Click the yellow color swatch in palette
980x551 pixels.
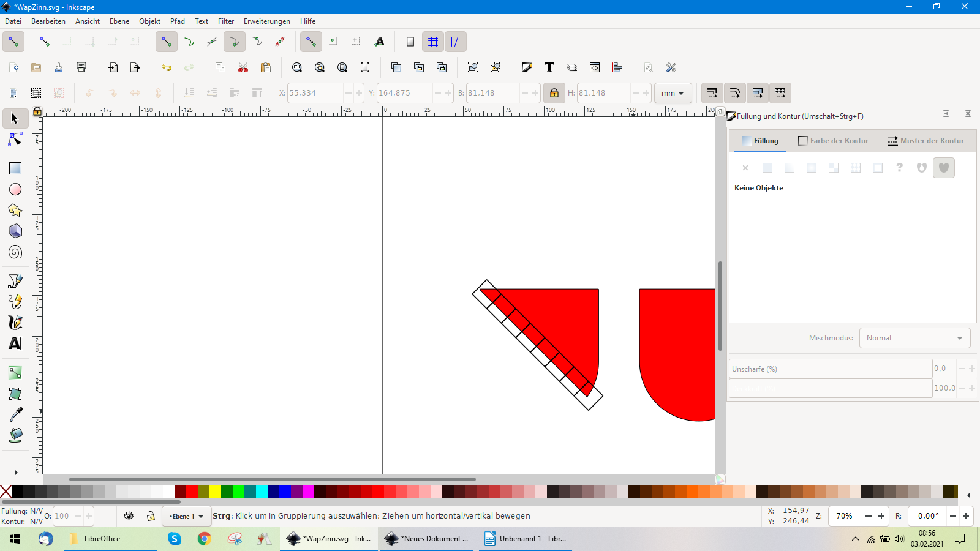click(x=215, y=491)
